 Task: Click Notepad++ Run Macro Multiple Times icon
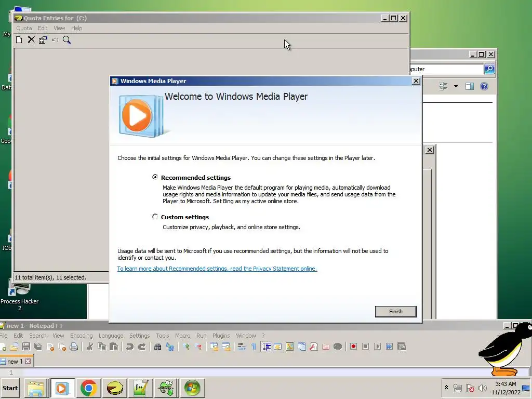(x=390, y=347)
